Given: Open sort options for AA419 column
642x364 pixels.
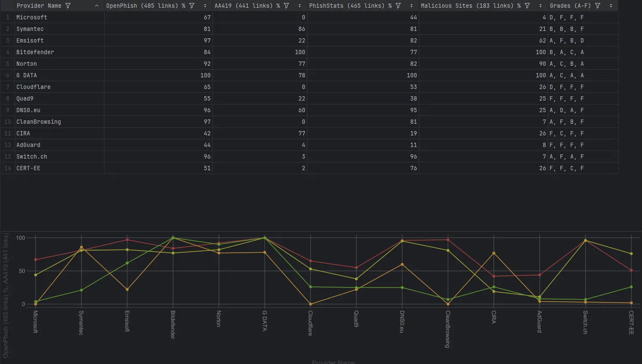Looking at the screenshot, I should 300,6.
